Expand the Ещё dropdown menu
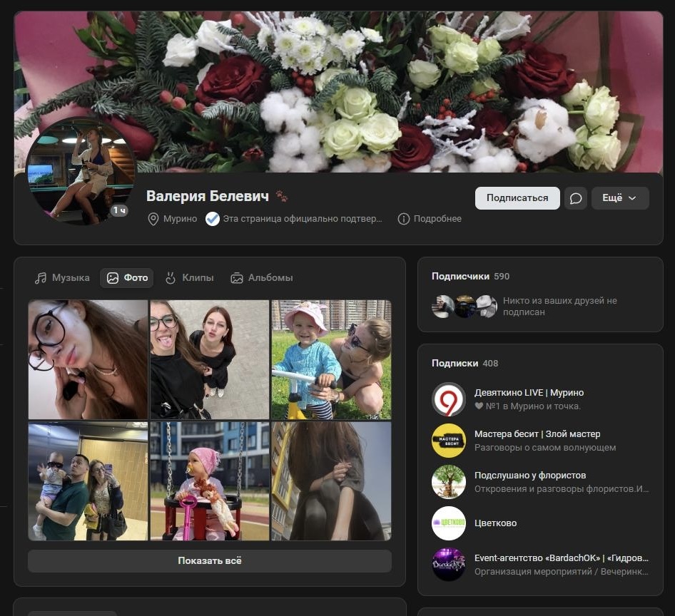 (619, 198)
